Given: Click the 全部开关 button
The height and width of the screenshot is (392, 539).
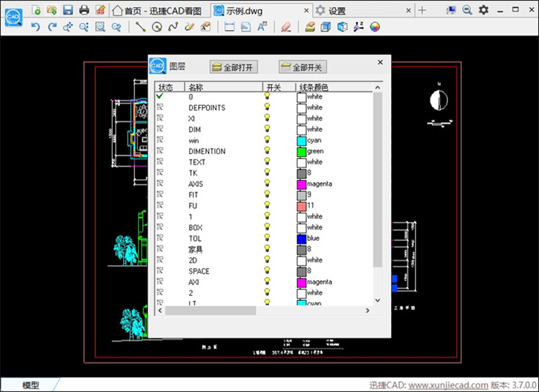Looking at the screenshot, I should point(302,67).
